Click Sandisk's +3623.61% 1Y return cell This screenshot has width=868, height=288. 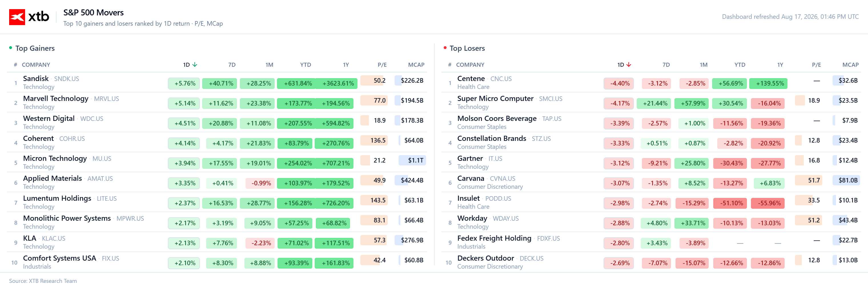338,84
